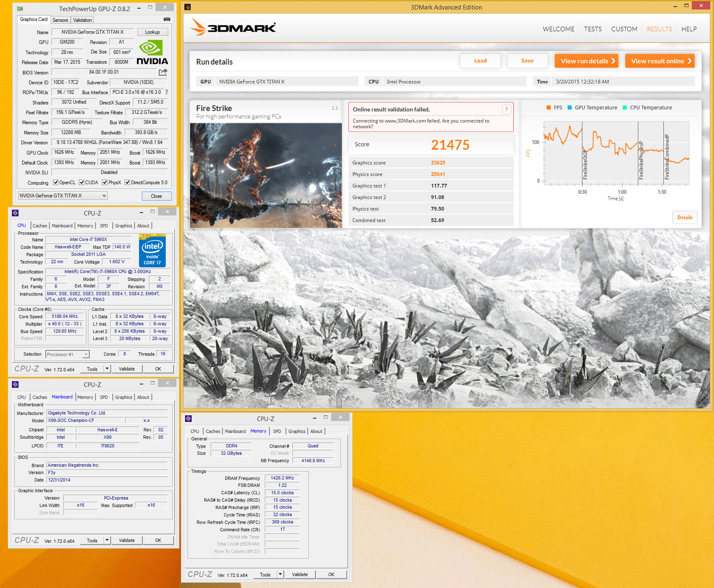Click the GPU-Z screenshot camera icon
The image size is (714, 588).
(x=167, y=19)
